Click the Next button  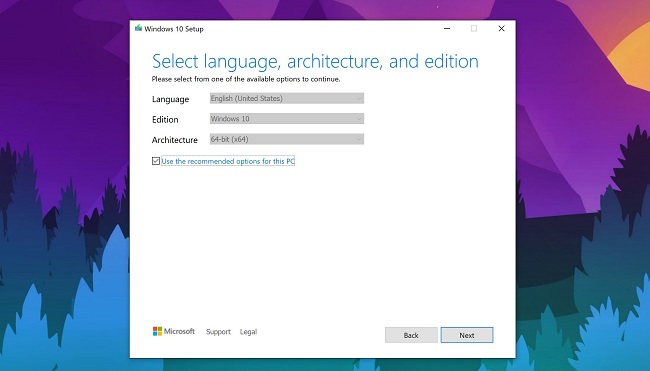click(467, 335)
